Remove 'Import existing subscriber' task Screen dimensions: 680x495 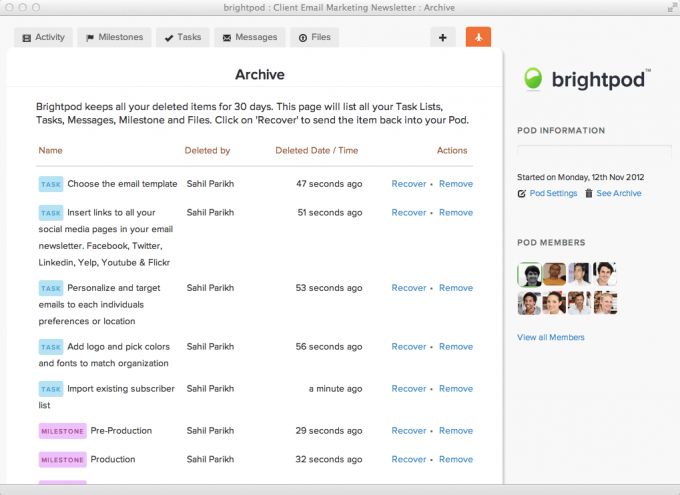coord(456,389)
